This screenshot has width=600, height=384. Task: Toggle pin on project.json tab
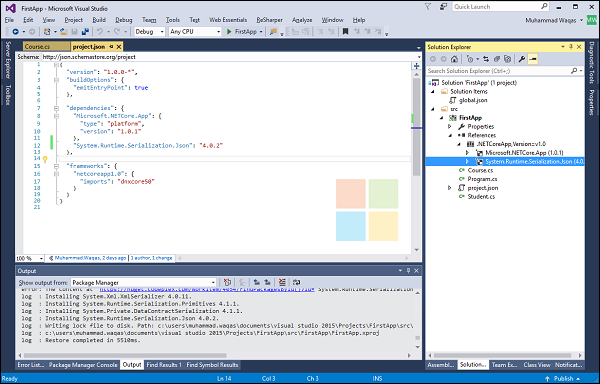click(x=111, y=47)
